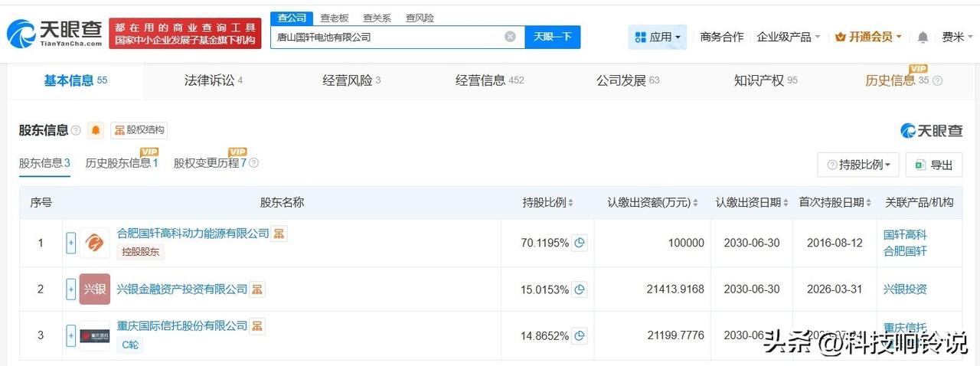980x366 pixels.
Task: Expand row 2 兴银 shareholder with plus button
Action: pos(71,289)
